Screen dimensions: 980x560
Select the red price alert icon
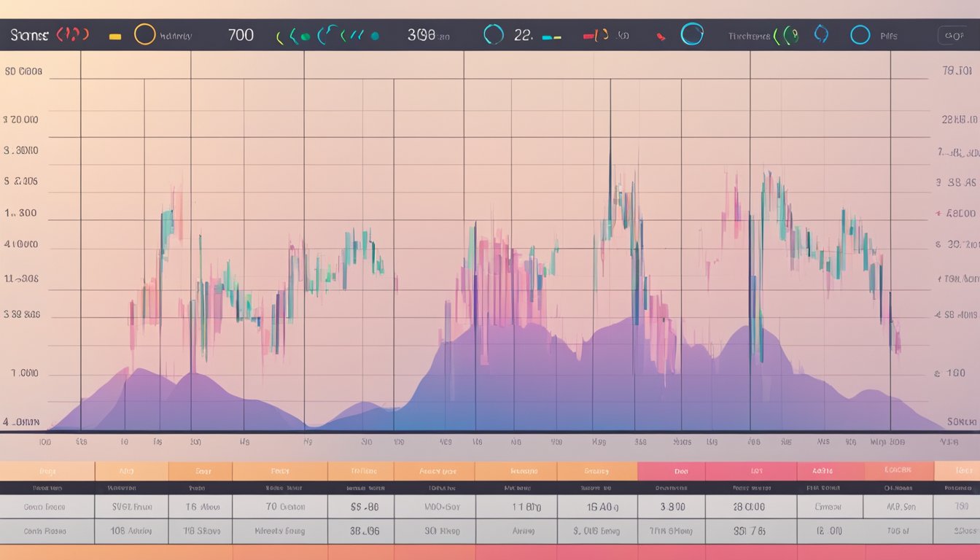click(660, 35)
